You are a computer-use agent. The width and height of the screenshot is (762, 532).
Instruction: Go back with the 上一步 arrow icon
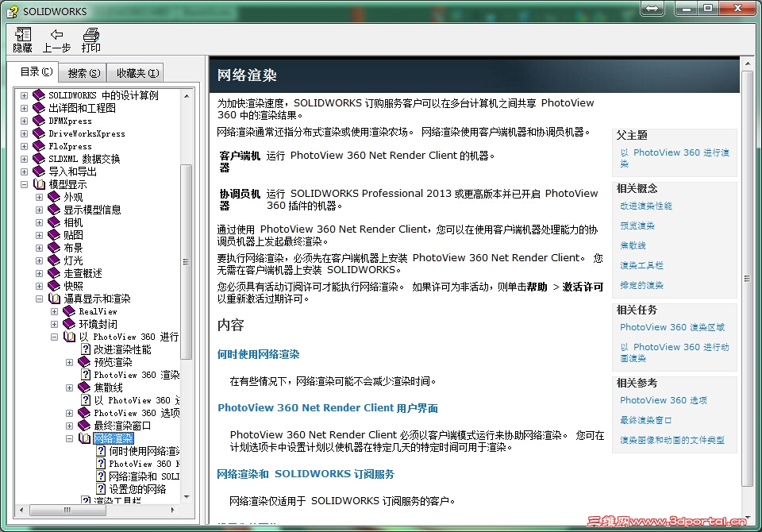56,34
